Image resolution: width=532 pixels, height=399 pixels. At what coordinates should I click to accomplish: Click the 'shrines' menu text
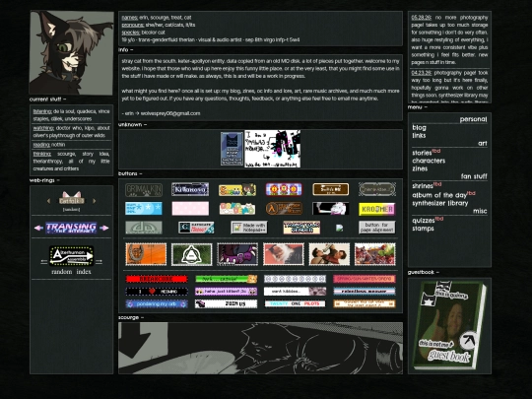tap(422, 186)
